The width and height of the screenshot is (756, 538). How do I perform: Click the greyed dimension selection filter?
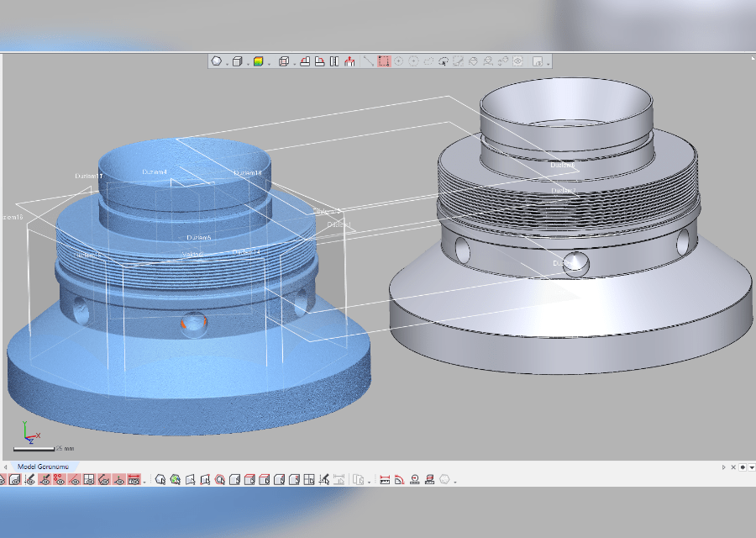tap(339, 480)
